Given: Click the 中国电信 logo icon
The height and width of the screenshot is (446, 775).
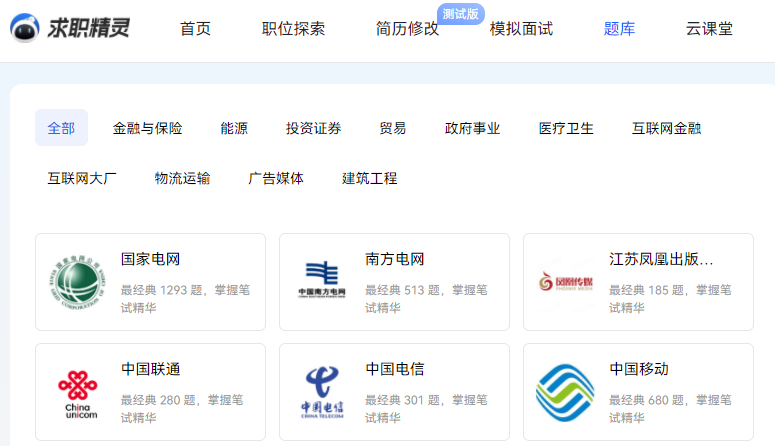Looking at the screenshot, I should (322, 392).
